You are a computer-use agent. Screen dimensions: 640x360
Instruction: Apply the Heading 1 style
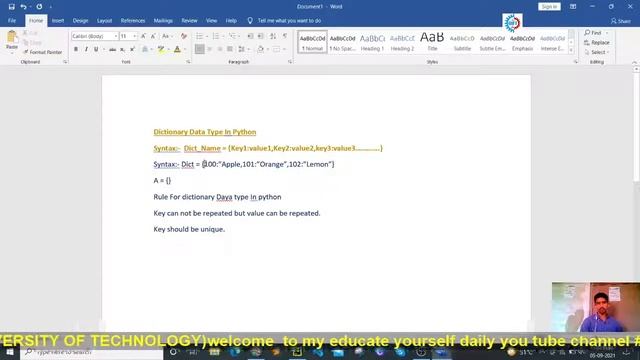tap(372, 42)
